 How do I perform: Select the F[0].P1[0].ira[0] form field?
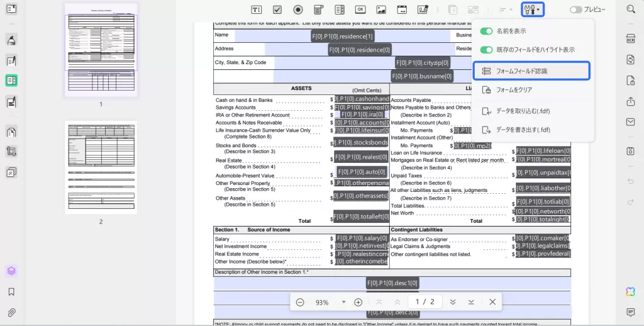click(x=363, y=115)
